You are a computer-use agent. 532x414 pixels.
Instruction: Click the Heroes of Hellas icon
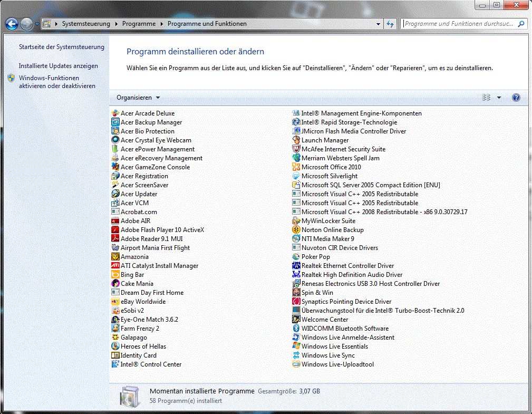coord(115,346)
